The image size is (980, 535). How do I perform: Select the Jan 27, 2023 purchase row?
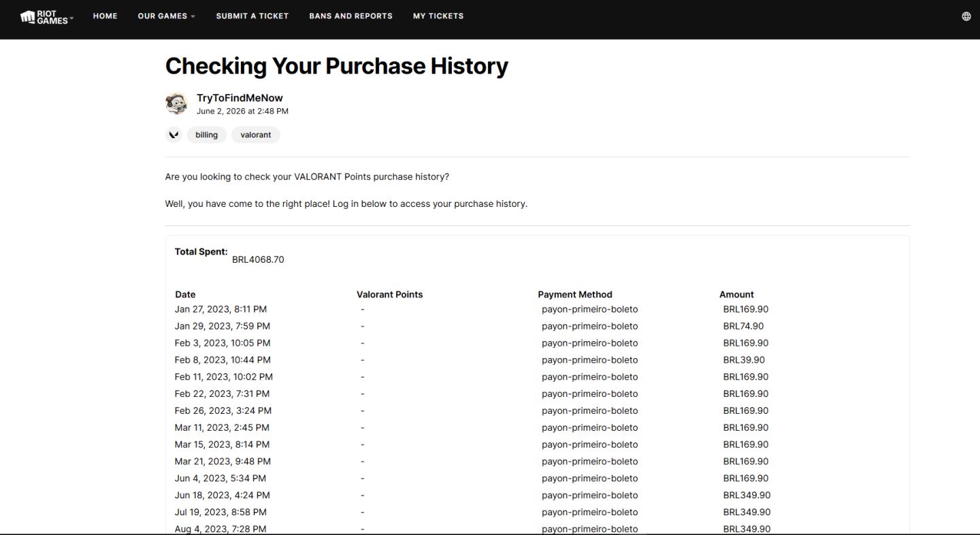click(x=538, y=309)
